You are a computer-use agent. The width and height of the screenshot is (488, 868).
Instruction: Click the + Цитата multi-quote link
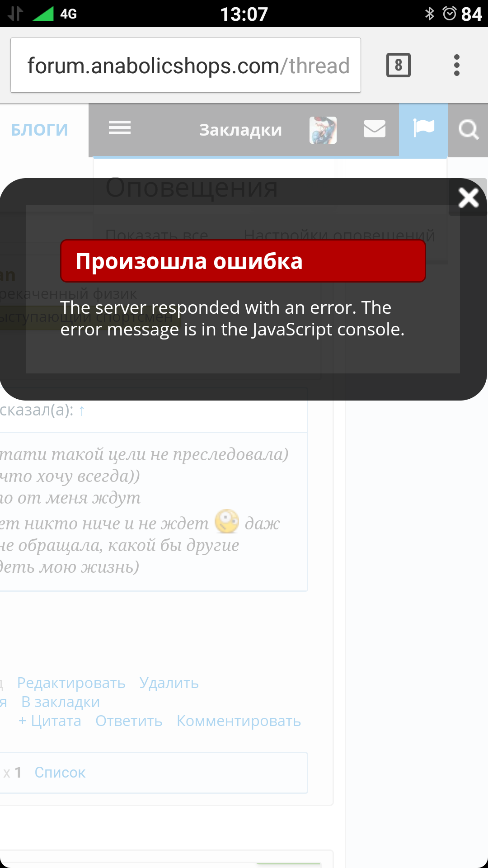[50, 721]
